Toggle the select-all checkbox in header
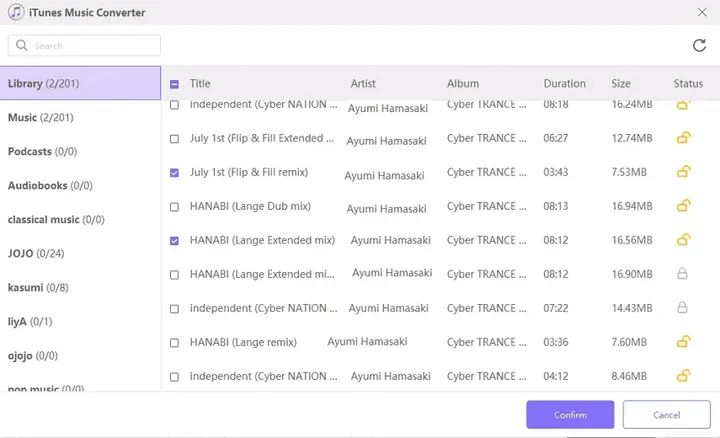720x438 pixels. [175, 84]
